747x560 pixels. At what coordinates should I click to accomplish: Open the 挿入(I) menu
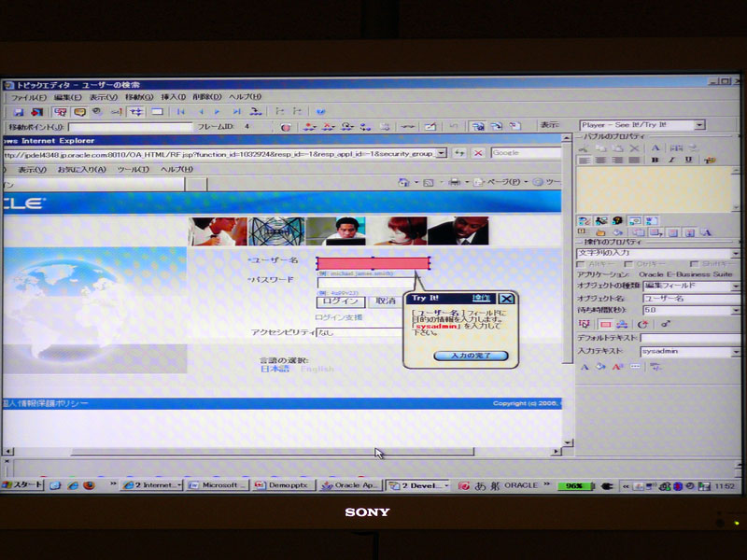click(x=174, y=97)
